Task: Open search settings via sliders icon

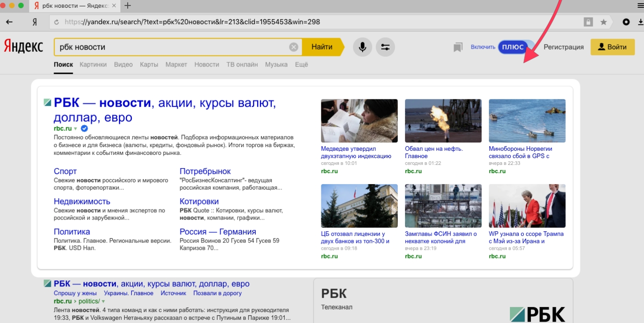Action: [385, 47]
